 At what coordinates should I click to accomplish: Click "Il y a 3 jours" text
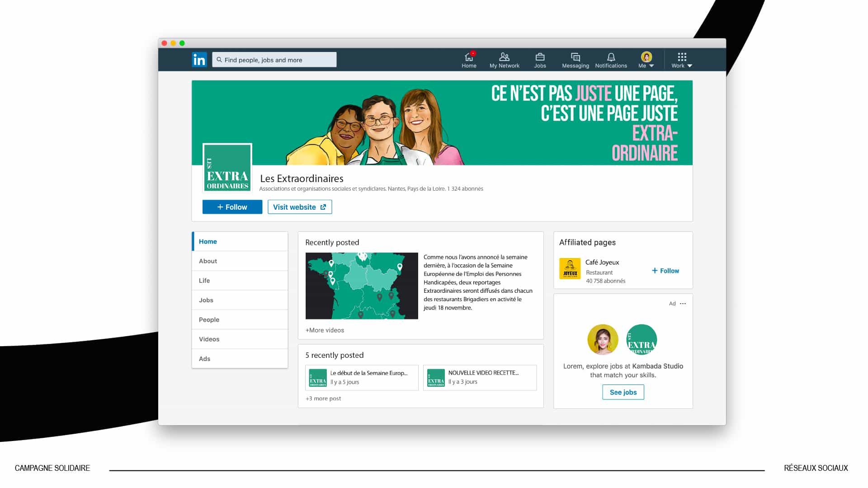tap(463, 382)
